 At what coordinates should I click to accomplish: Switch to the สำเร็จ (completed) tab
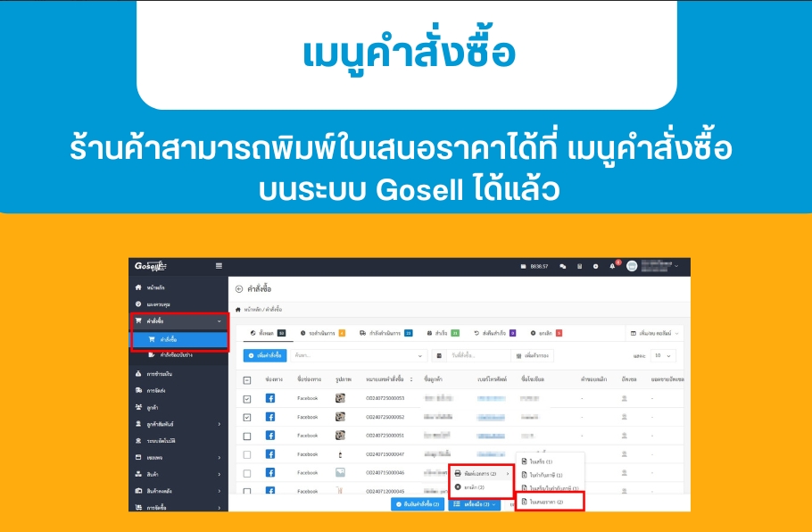(443, 333)
